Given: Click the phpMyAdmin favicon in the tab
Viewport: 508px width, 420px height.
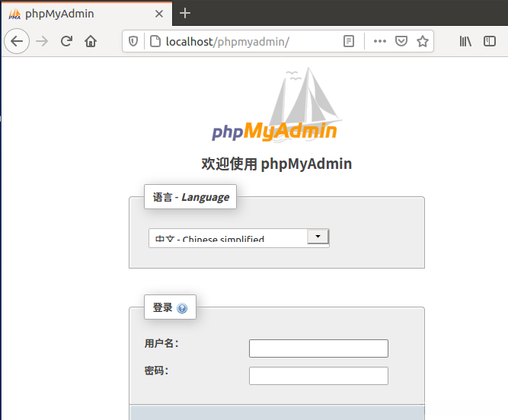Looking at the screenshot, I should (x=14, y=14).
